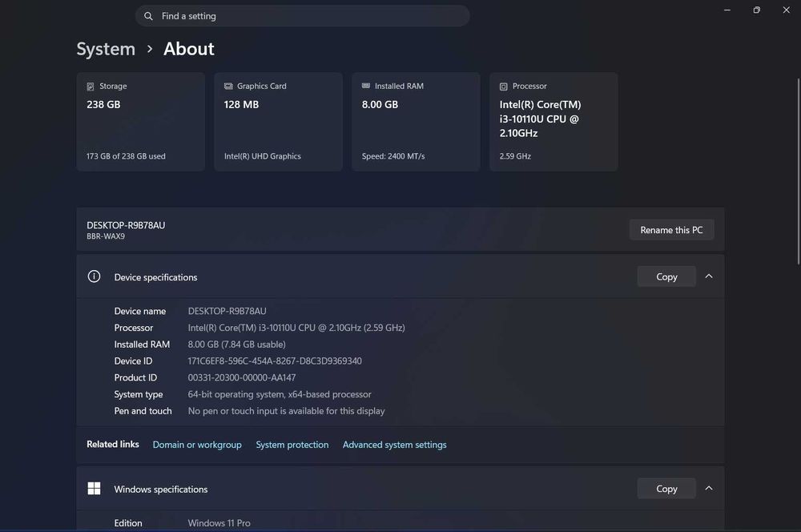
Task: Select the 8.00 GB (7.84 GB usable) value
Action: click(x=236, y=345)
